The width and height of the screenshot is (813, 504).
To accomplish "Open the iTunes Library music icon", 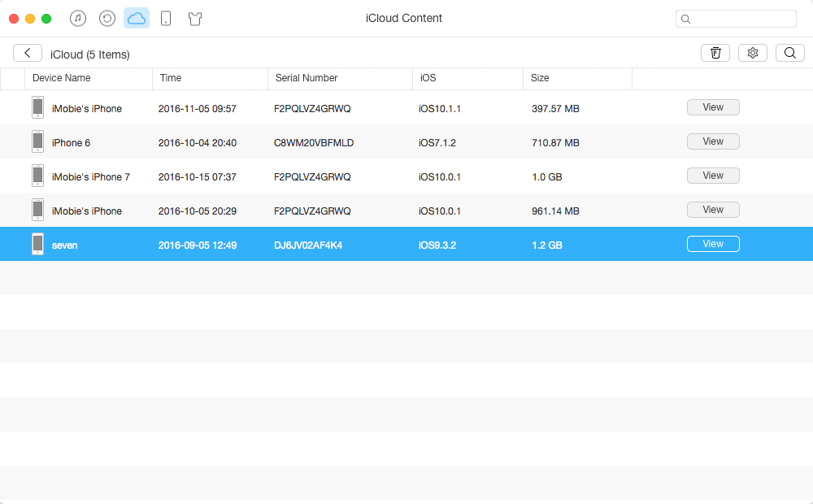I will pos(78,19).
